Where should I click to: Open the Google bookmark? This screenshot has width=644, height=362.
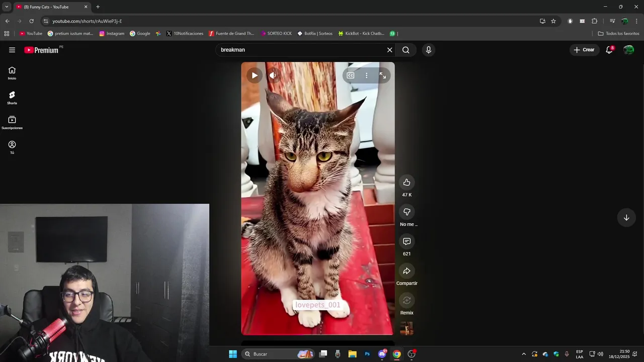click(140, 34)
